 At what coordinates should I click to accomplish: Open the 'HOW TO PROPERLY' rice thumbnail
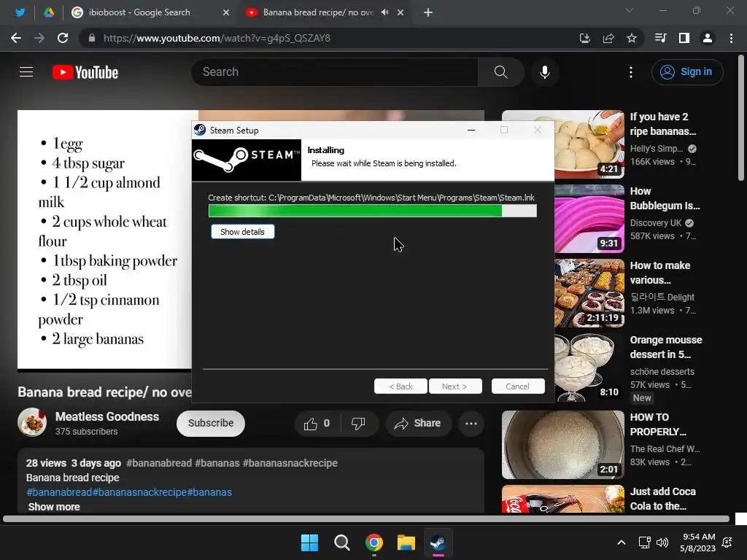562,445
